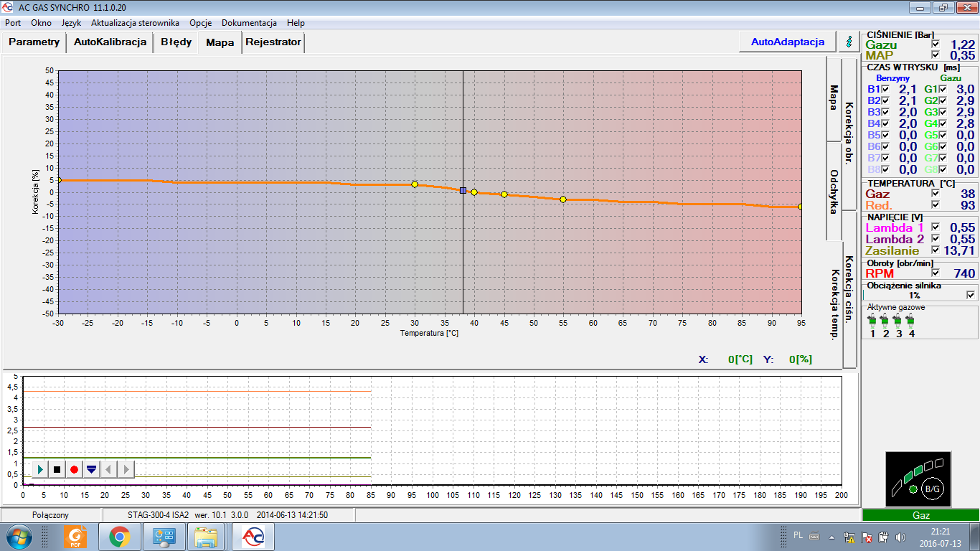Step recorder backward with left arrow
980x551 pixels.
[108, 469]
